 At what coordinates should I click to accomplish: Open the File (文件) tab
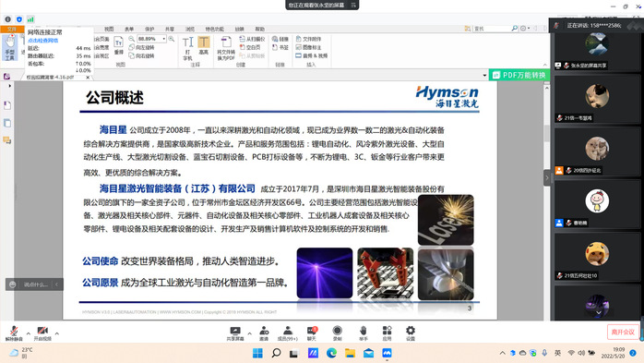[x=12, y=30]
